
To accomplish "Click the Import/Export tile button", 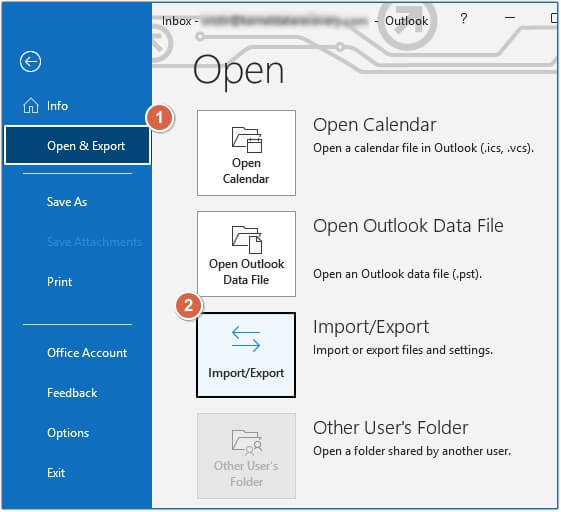I will (246, 355).
